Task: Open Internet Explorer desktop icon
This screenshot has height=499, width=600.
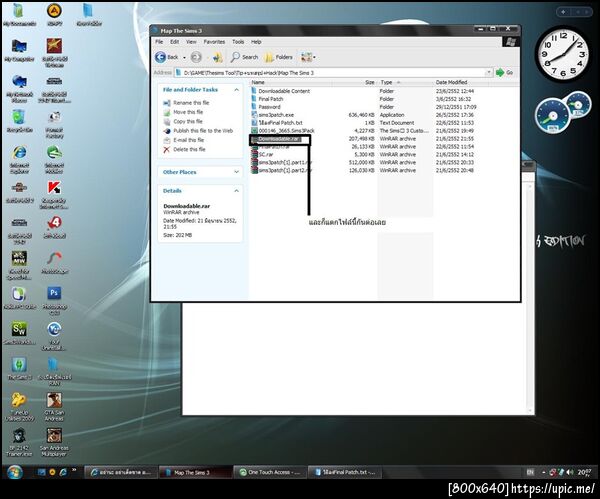Action: (19, 159)
